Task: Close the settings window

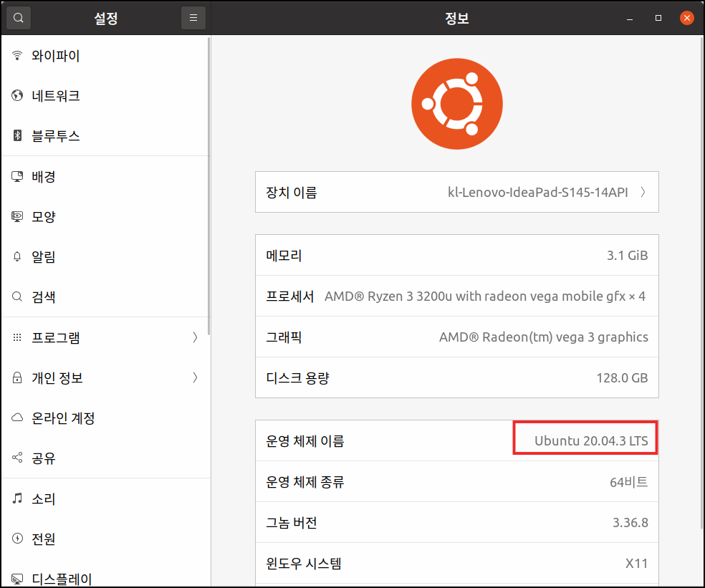Action: click(687, 18)
